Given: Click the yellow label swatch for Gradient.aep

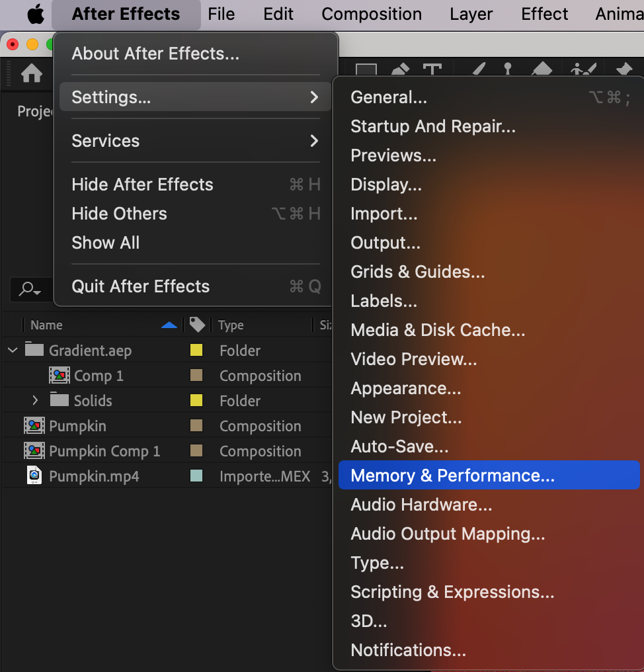Looking at the screenshot, I should point(196,350).
